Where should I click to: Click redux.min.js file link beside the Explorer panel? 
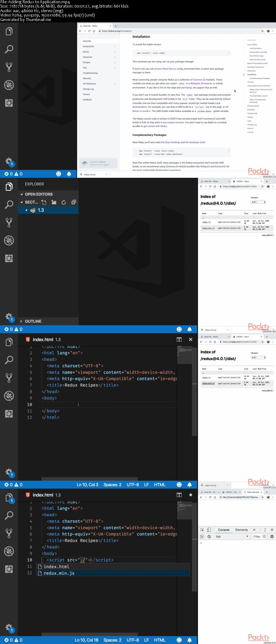pos(208,228)
